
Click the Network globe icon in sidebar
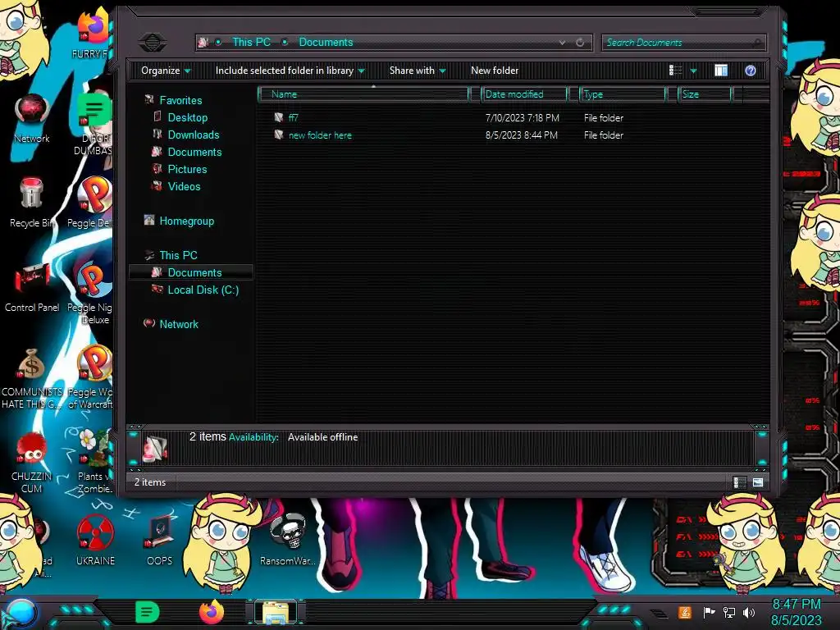149,323
